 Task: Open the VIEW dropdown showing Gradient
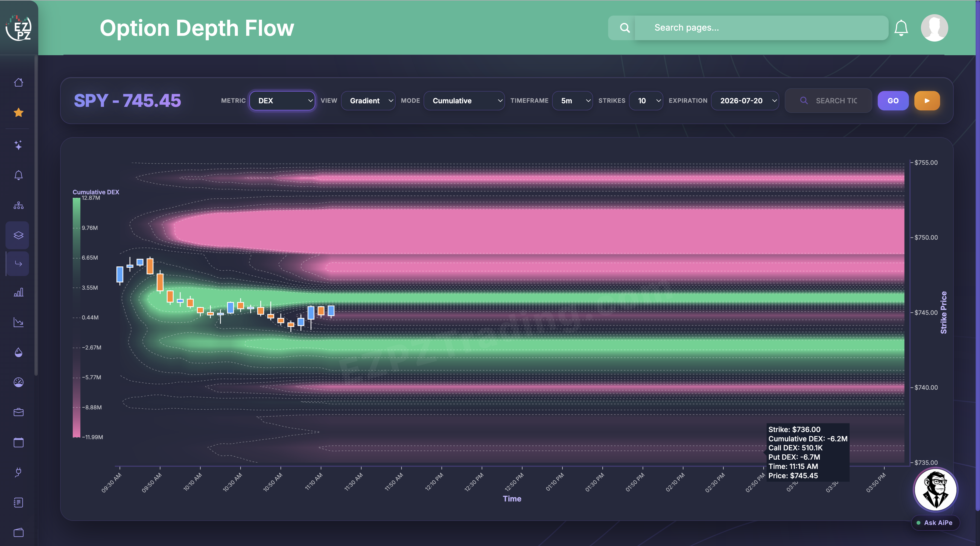[368, 100]
